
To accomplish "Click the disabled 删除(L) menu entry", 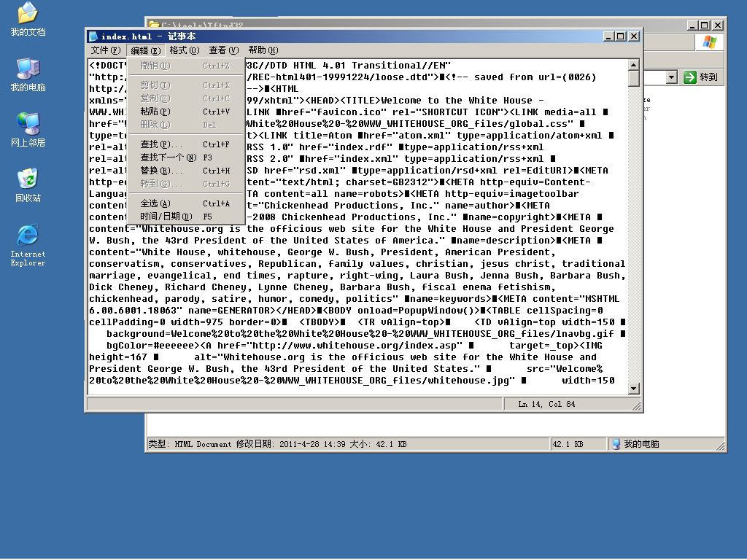I will coord(186,125).
